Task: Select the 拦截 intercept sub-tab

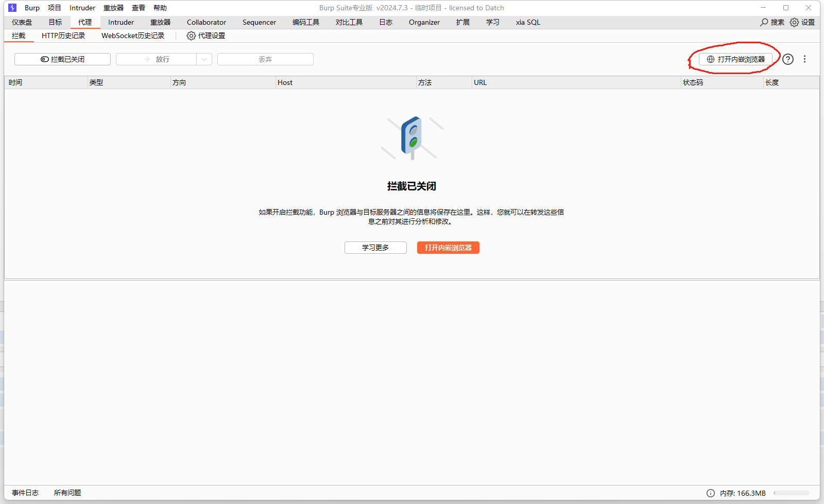Action: pyautogui.click(x=19, y=36)
